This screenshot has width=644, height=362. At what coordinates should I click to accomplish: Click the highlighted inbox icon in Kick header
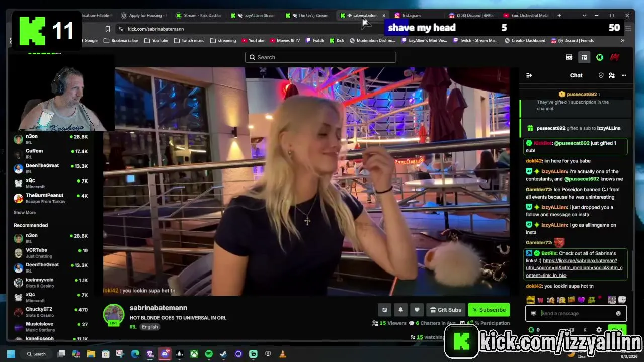tap(584, 57)
